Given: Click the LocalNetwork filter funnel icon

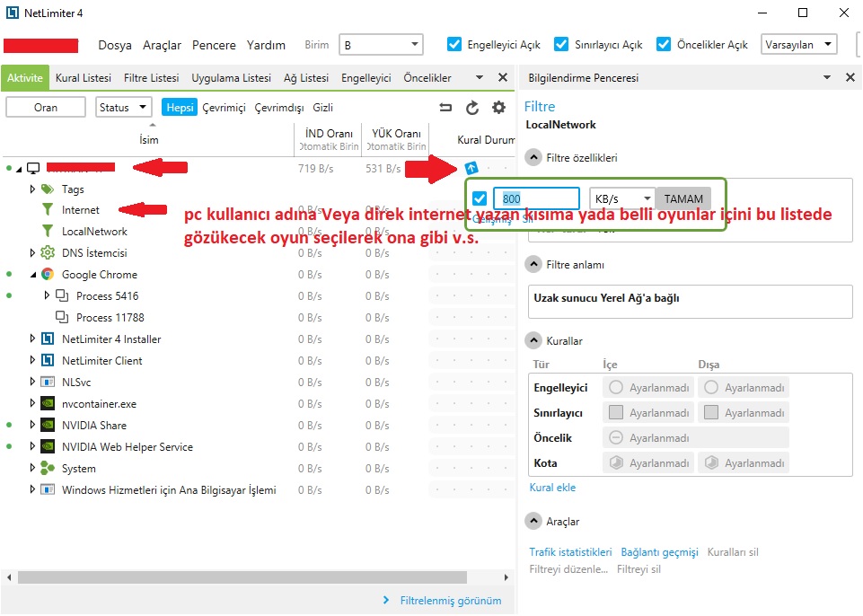Looking at the screenshot, I should [48, 231].
